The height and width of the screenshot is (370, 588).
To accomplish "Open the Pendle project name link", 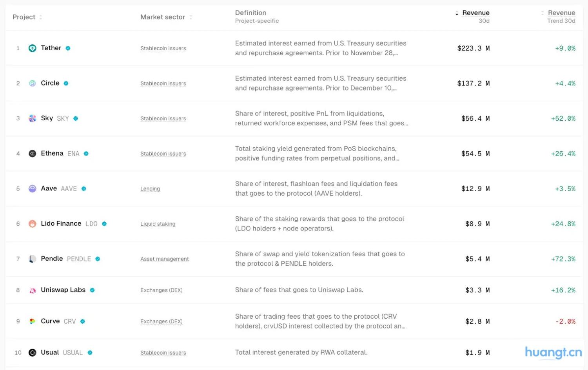I will pyautogui.click(x=52, y=259).
